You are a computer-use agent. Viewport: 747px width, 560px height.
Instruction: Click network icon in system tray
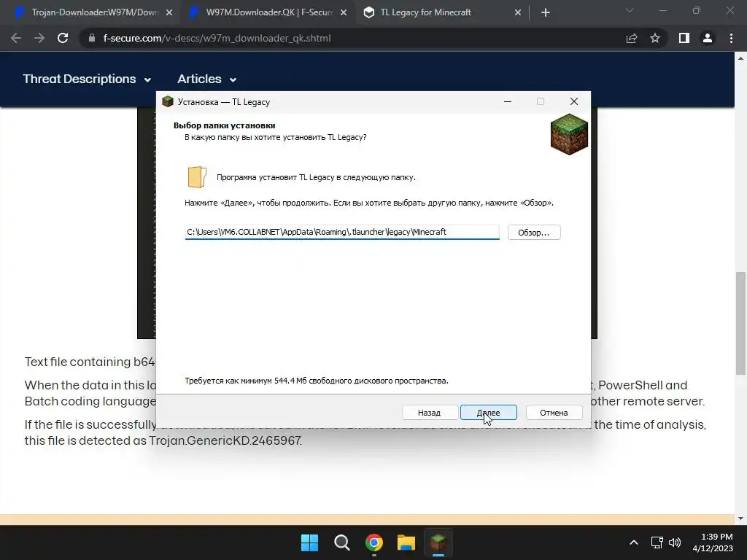coord(657,542)
